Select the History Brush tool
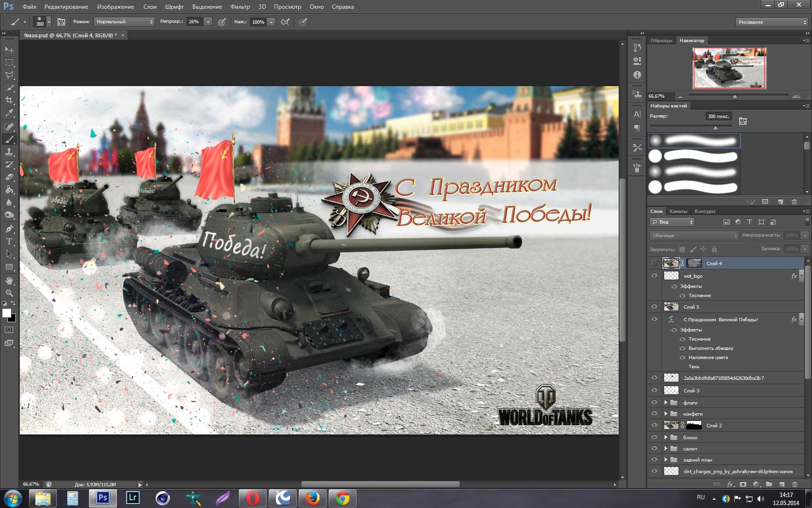This screenshot has width=812, height=508. 9,164
